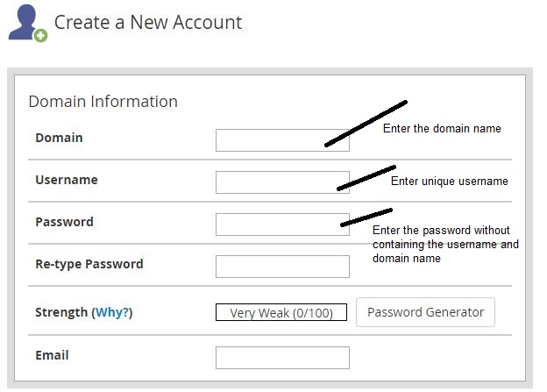Click the Domain Information section heading
This screenshot has width=547, height=392.
103,102
